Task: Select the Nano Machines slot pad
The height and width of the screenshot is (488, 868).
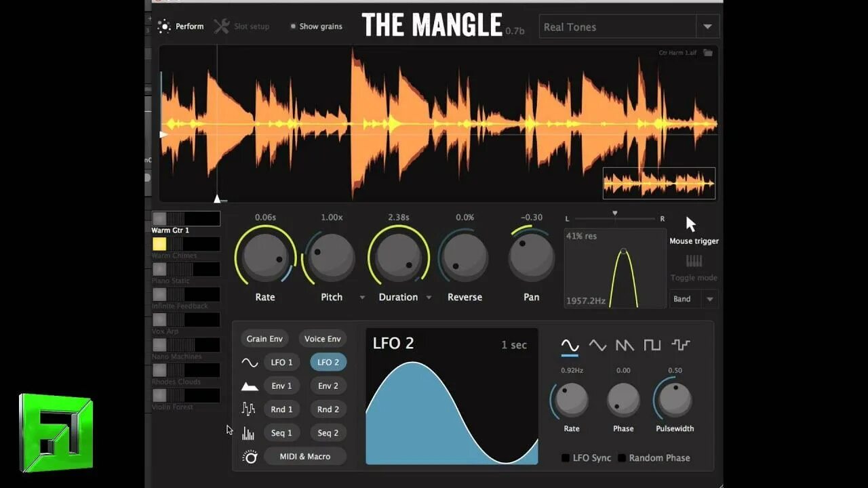Action: (x=159, y=344)
